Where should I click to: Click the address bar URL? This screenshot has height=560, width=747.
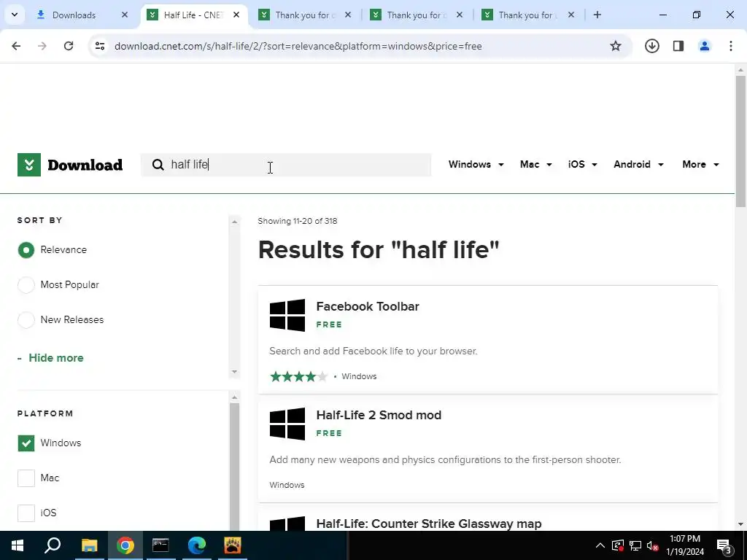298,46
